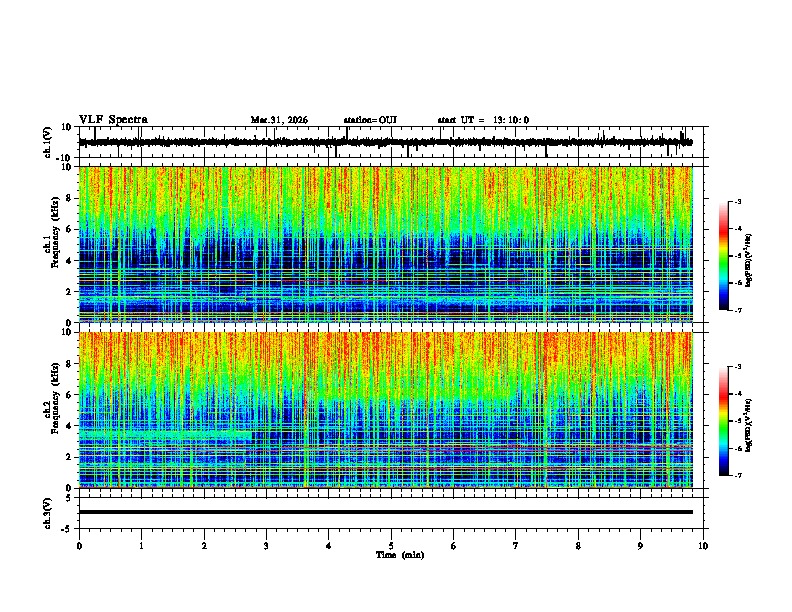The height and width of the screenshot is (612, 792).
Task: Click the "-4" label on ch.2 colorbar
Action: pos(737,394)
